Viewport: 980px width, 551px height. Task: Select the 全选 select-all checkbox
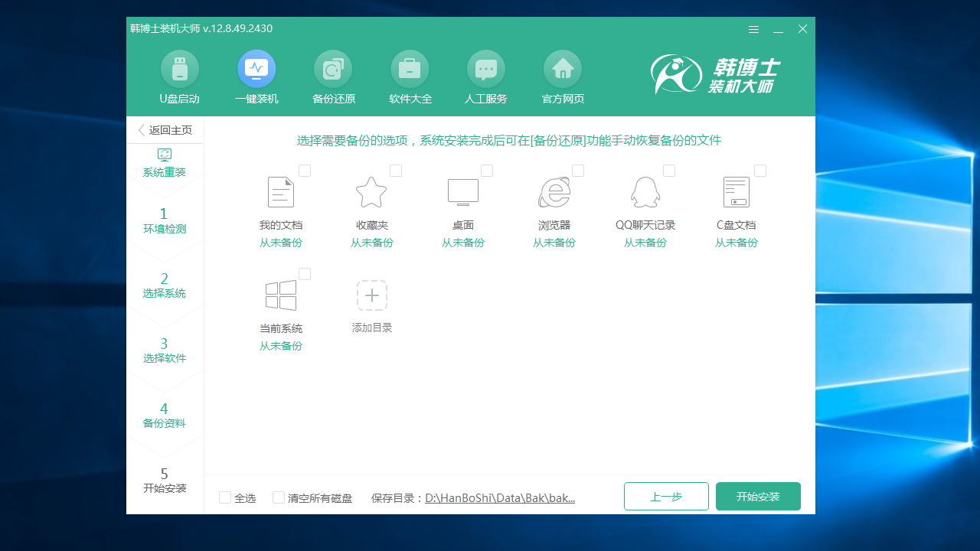tap(224, 497)
